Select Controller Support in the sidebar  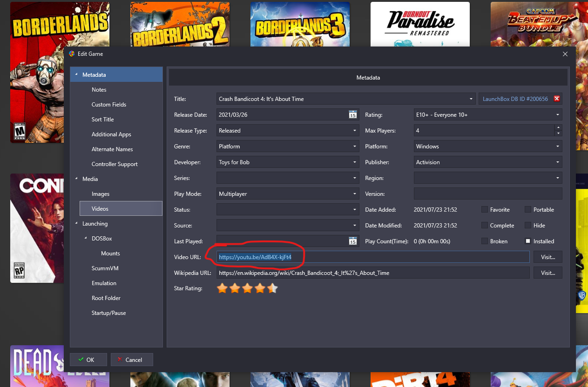115,164
